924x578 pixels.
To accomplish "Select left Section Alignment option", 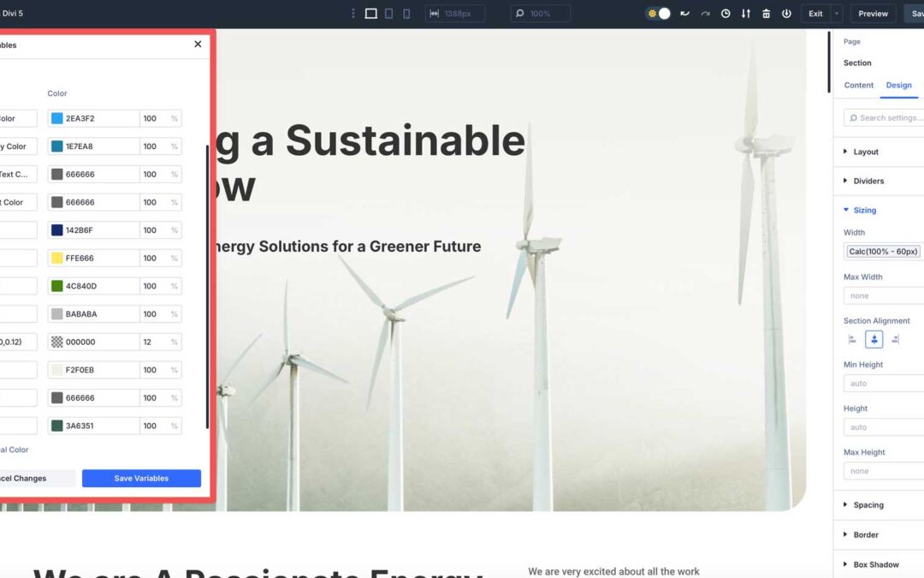I will [852, 339].
